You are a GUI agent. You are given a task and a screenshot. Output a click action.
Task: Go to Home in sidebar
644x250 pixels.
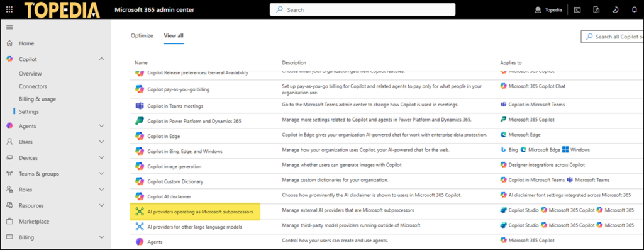tap(26, 43)
